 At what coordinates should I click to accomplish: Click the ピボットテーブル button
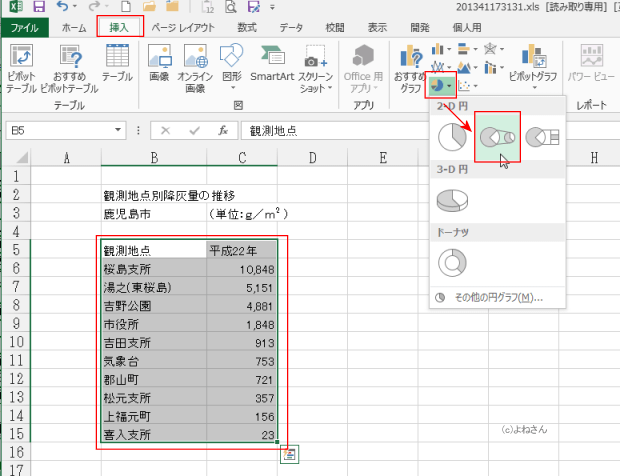[22, 68]
